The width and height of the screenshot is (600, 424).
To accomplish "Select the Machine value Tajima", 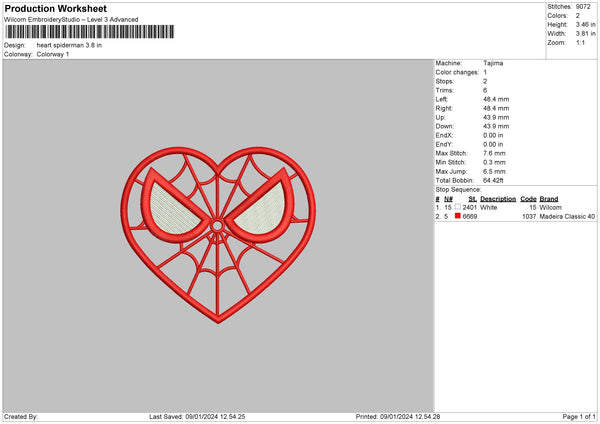I will tap(493, 63).
